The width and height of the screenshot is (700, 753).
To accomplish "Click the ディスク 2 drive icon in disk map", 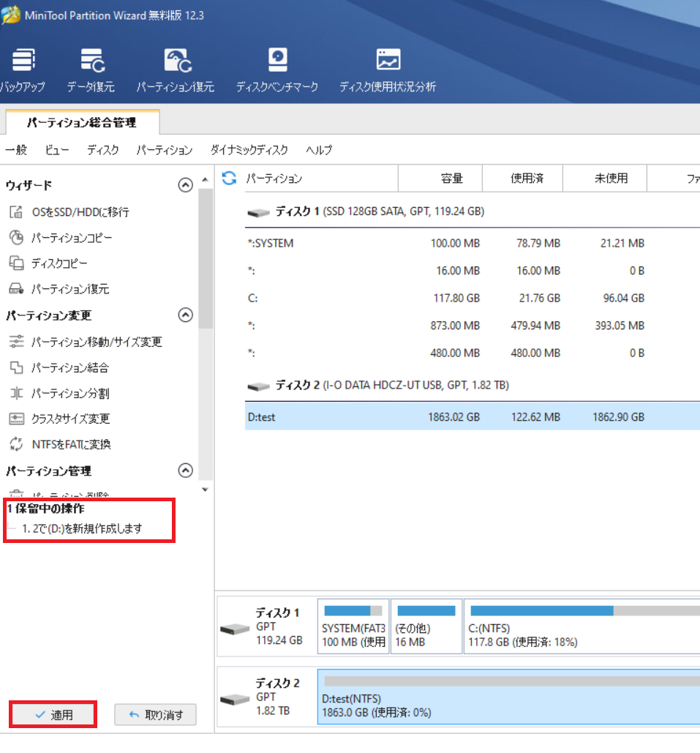I will [x=235, y=700].
